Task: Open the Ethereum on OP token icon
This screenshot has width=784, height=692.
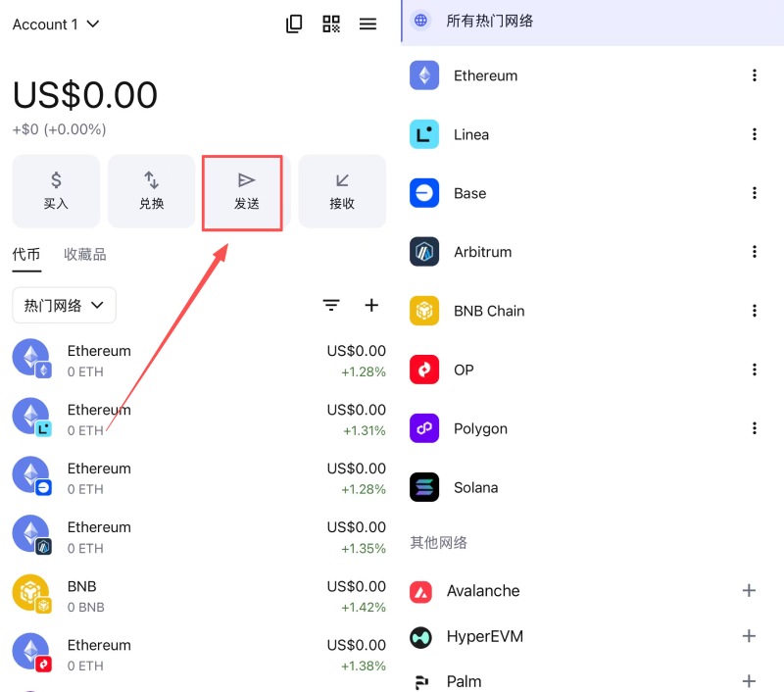Action: [32, 653]
